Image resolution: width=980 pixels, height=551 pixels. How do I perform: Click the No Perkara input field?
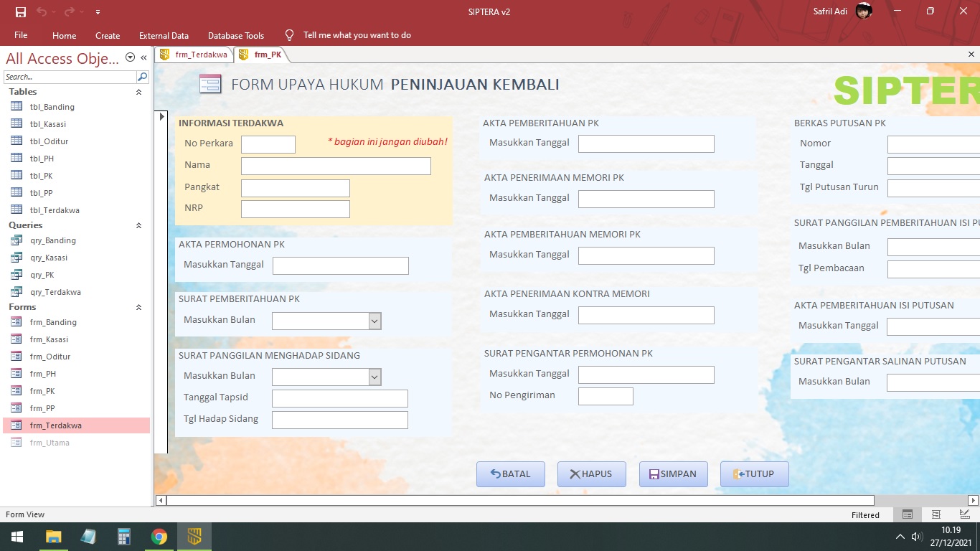click(268, 144)
